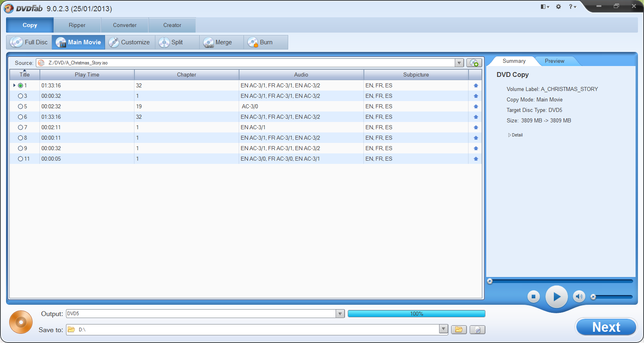644x343 pixels.
Task: Select title 9 radio button
Action: (x=20, y=148)
